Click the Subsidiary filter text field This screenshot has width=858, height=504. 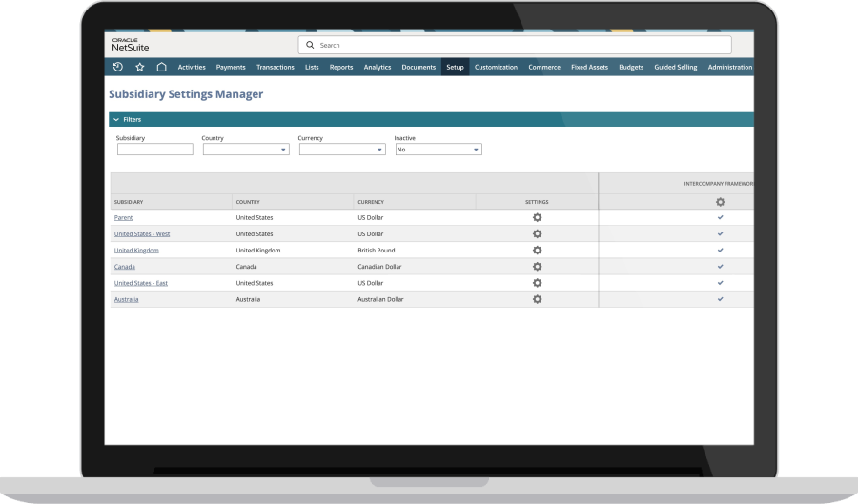(x=154, y=150)
